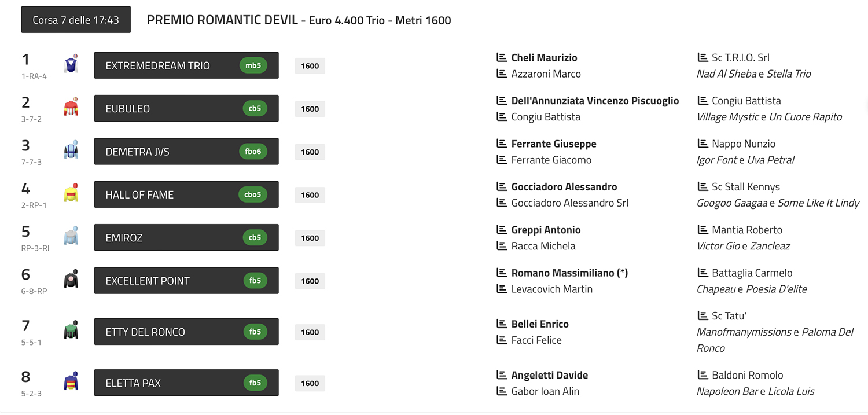Viewport: 868px width, 415px height.
Task: Click the fbo6 badge on Demetra JVS
Action: click(253, 152)
